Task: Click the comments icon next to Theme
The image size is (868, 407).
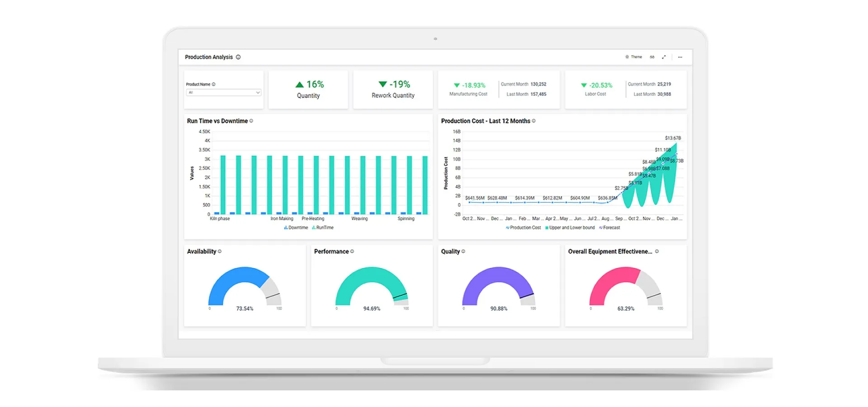Action: point(652,57)
